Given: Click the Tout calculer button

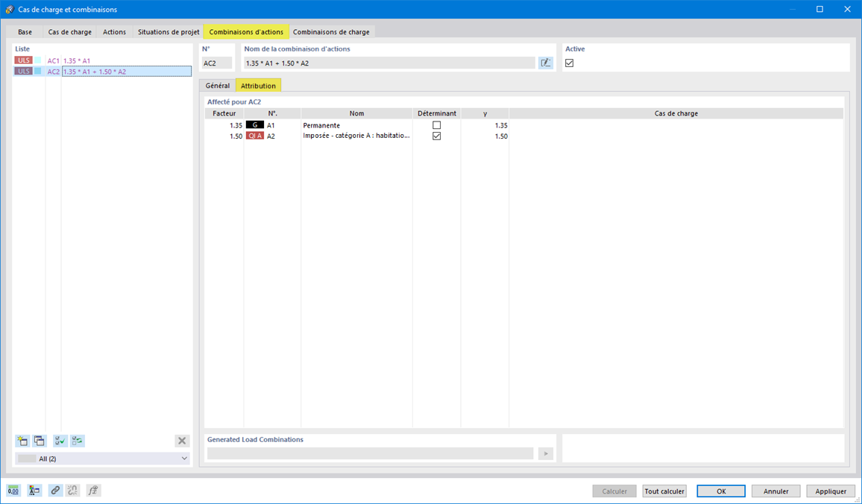Looking at the screenshot, I should pos(664,491).
